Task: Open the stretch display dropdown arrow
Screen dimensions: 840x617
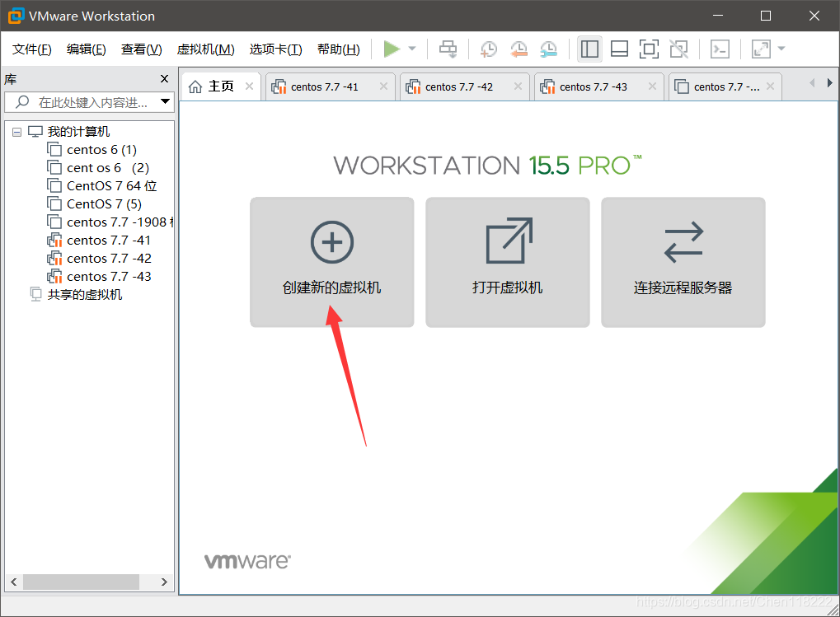Action: (781, 49)
